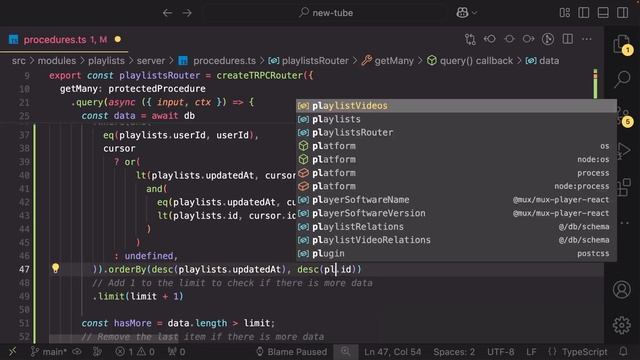
Task: Open errors and warnings count
Action: pos(135,351)
